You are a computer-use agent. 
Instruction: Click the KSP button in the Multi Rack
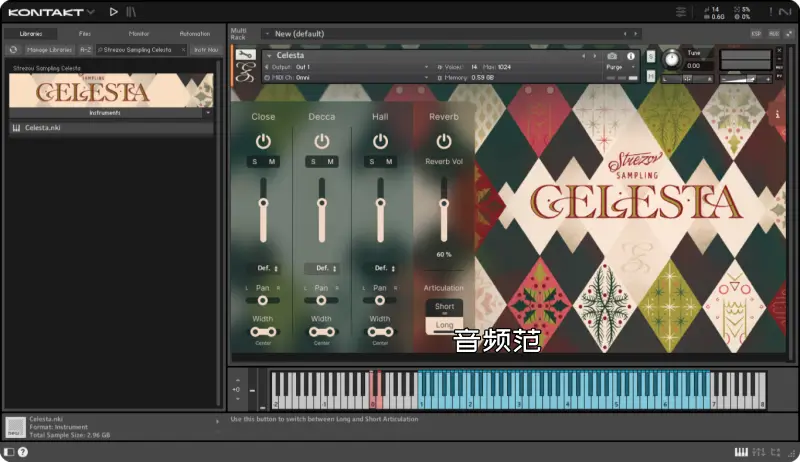click(x=757, y=33)
